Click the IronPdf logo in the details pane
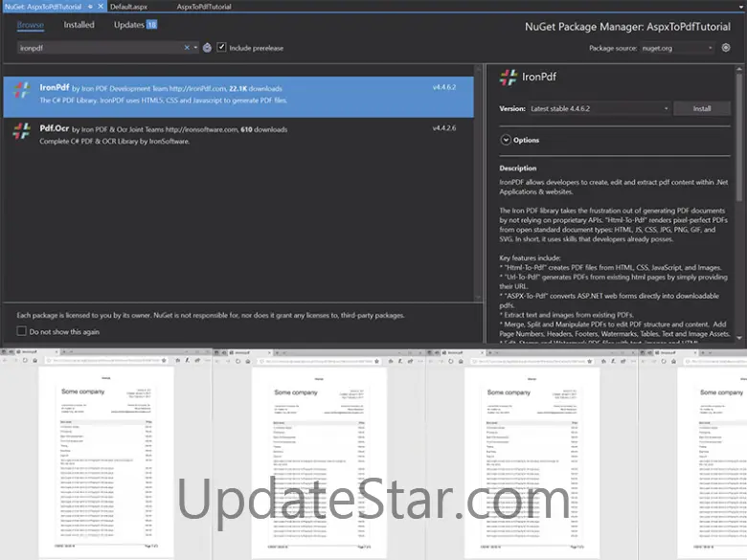 509,78
